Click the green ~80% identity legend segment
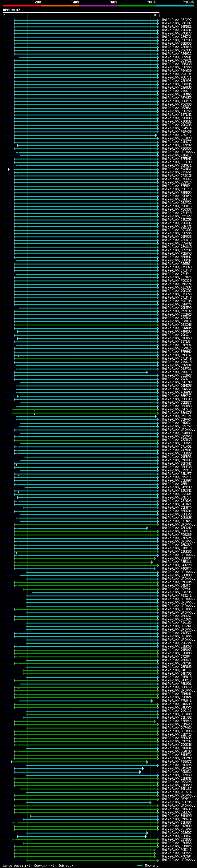This screenshot has width=197, height=868. coord(137,6)
